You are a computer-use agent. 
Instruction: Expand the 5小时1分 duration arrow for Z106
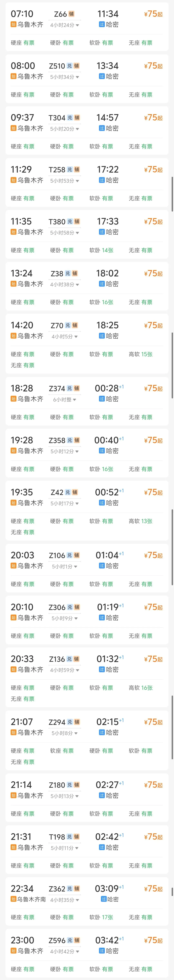coord(75,567)
